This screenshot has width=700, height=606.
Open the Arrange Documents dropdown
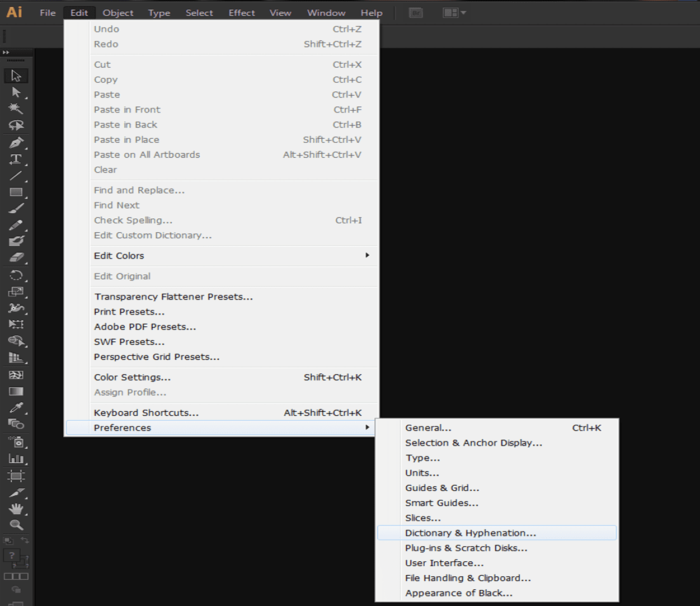pyautogui.click(x=454, y=12)
